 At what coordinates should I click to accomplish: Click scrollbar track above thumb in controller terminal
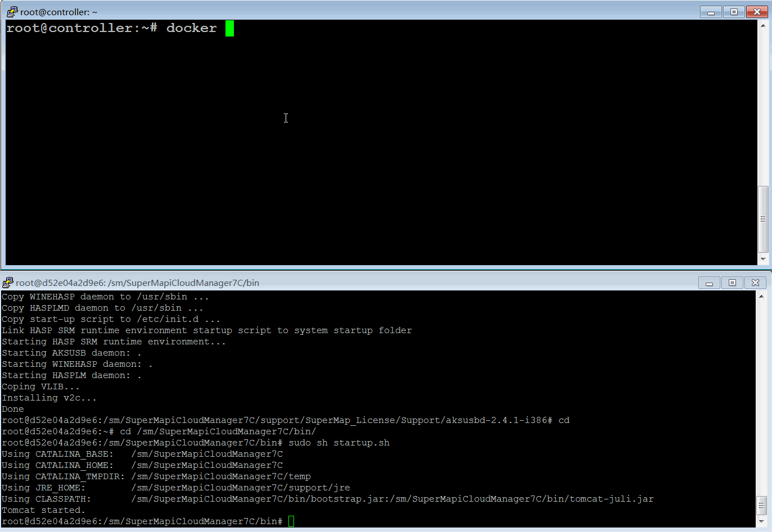point(763,108)
